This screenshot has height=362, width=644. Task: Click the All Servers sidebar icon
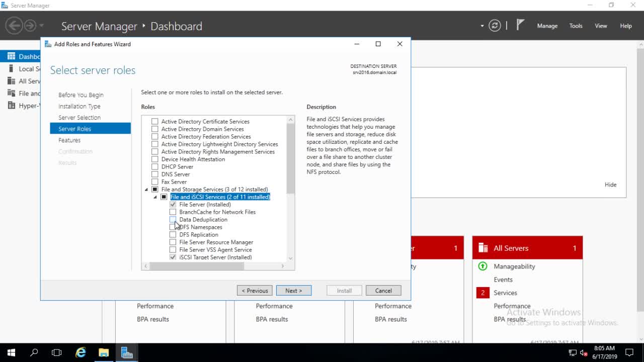tap(11, 81)
